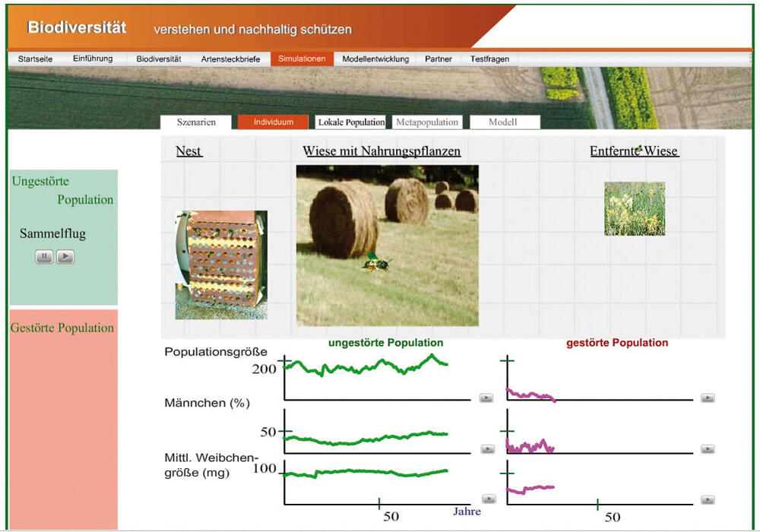Click the Nest heading link
Viewport: 760px width, 532px height.
(x=188, y=151)
